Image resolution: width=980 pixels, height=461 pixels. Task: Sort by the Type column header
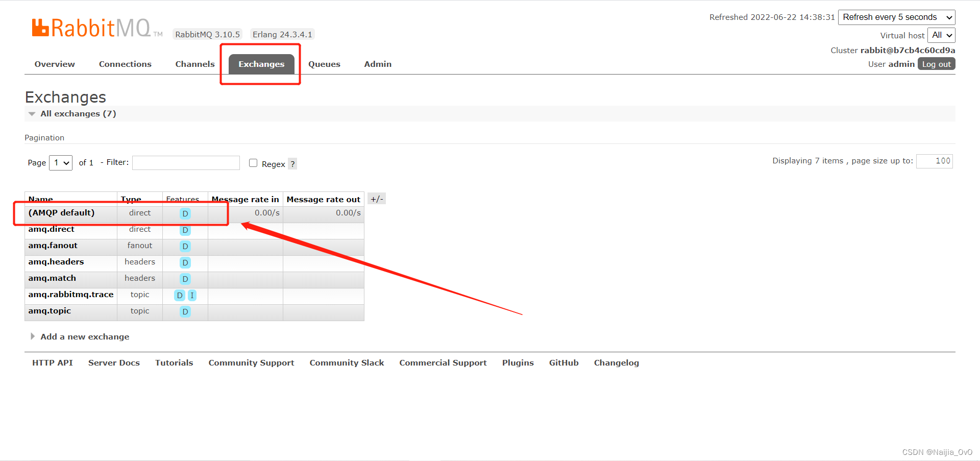(x=131, y=200)
